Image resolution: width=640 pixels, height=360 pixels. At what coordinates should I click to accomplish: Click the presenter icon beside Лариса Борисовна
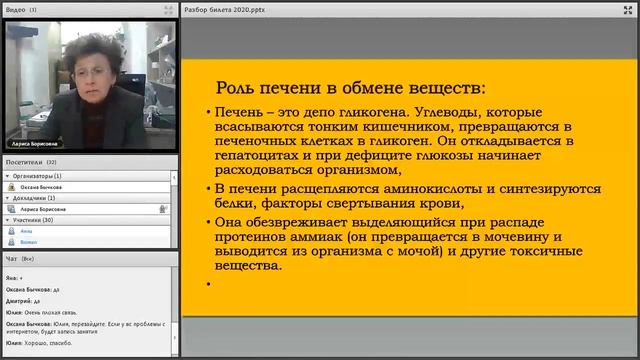click(x=11, y=209)
